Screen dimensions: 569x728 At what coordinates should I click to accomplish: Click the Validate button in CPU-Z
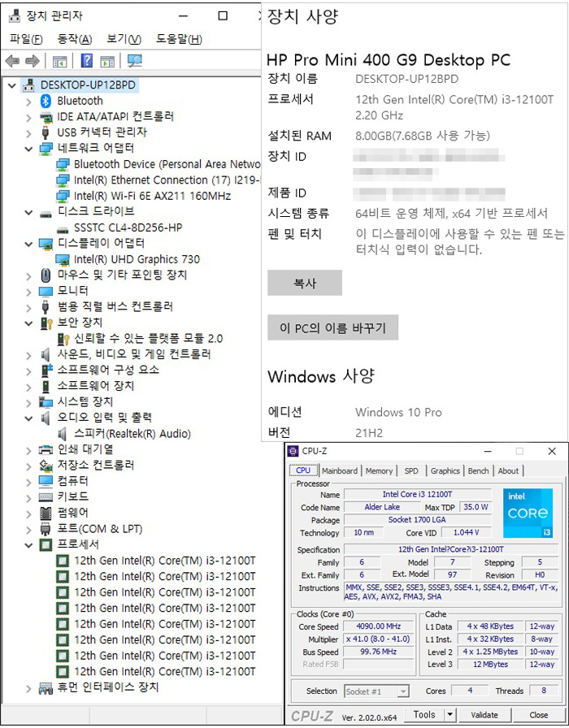pos(484,715)
